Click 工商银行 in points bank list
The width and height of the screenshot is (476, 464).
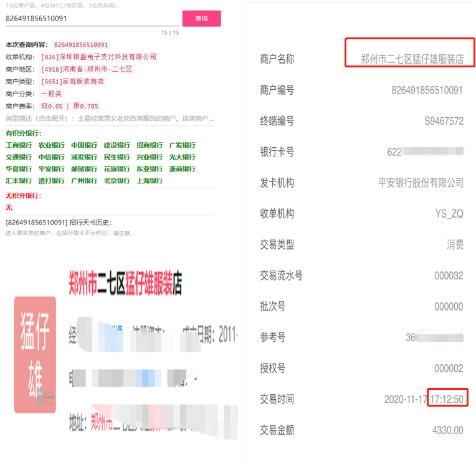tap(19, 145)
